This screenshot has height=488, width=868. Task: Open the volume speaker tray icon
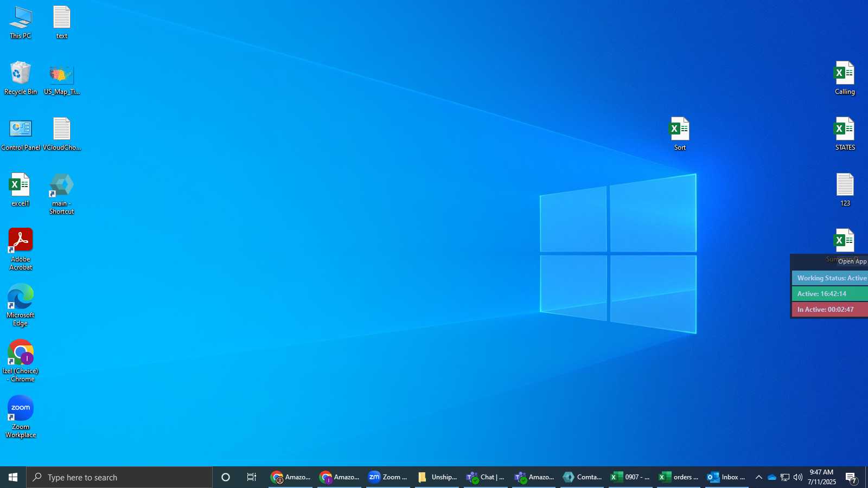coord(798,477)
